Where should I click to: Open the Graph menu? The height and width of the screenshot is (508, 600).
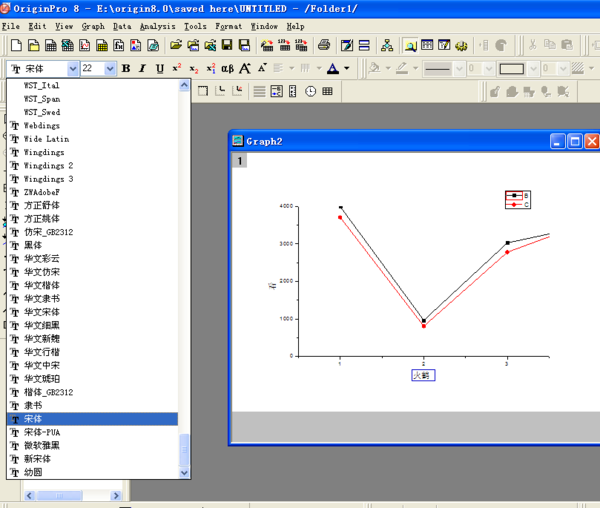tap(93, 26)
